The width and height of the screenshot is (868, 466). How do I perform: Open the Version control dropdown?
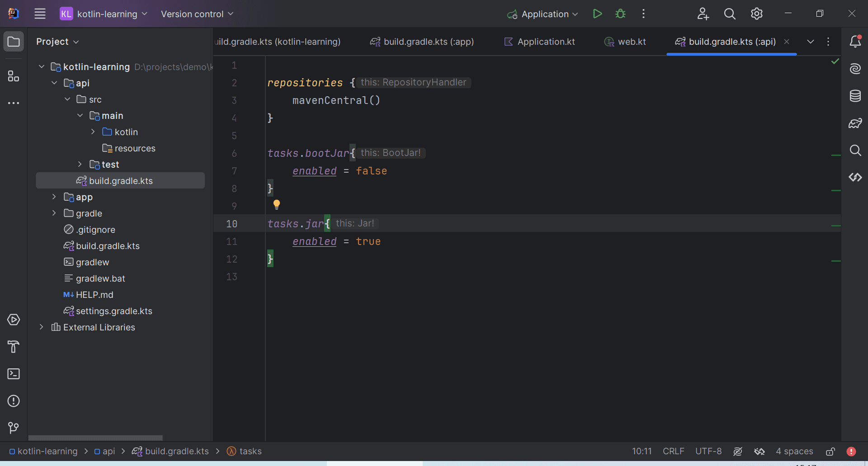click(x=197, y=14)
